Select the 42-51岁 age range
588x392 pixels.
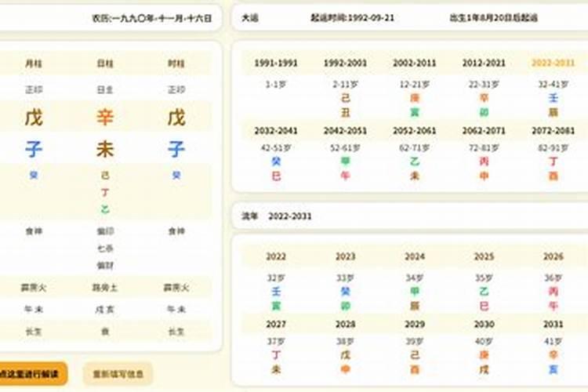point(276,148)
